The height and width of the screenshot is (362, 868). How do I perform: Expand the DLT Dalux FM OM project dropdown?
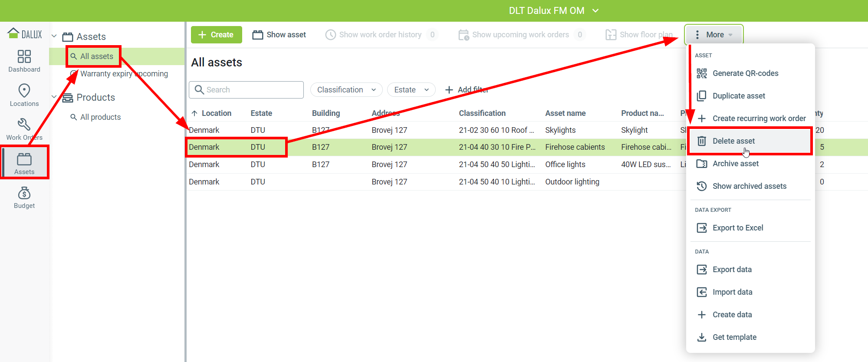point(595,10)
